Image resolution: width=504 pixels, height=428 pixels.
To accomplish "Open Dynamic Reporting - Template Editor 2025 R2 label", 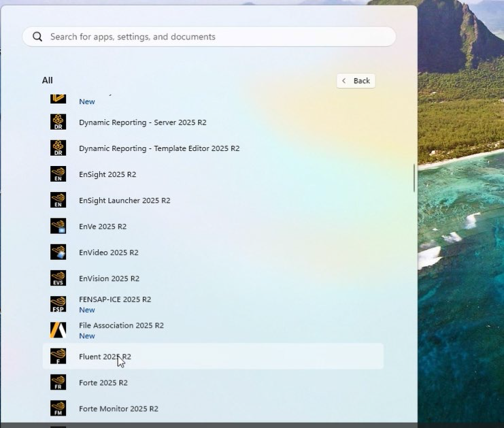I will 159,148.
